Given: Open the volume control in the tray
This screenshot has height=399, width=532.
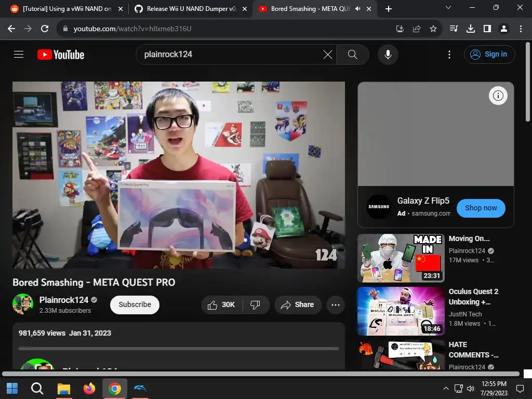Looking at the screenshot, I should (470, 389).
